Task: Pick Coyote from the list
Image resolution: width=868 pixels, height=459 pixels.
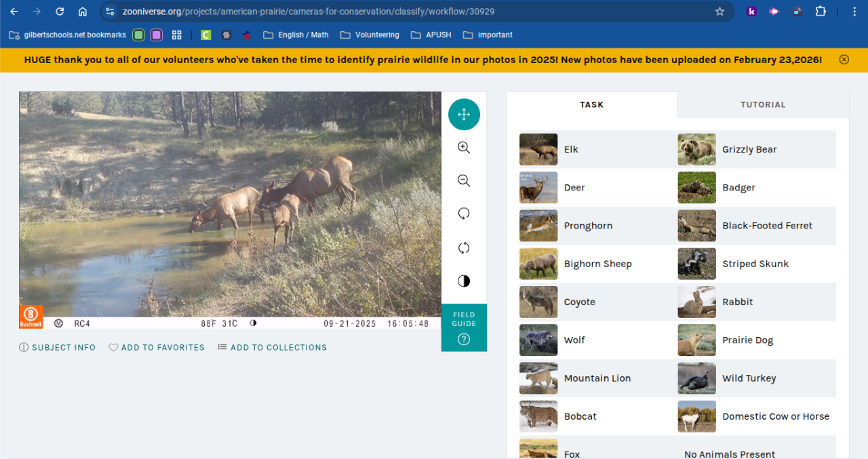Action: 598,302
